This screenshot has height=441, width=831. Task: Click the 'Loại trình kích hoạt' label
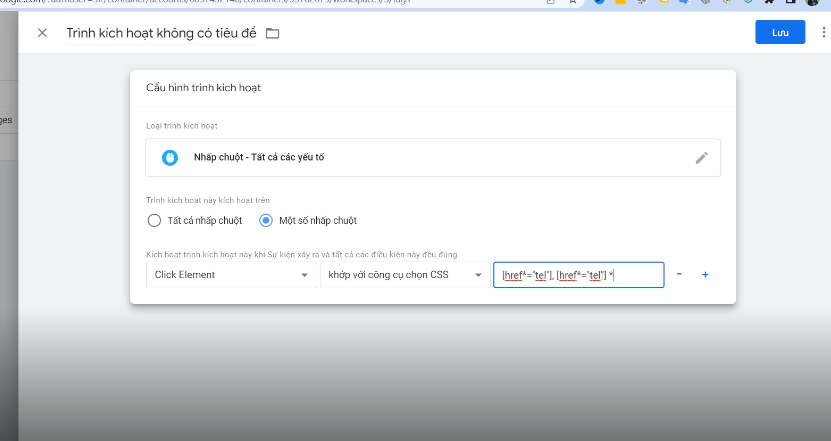182,126
